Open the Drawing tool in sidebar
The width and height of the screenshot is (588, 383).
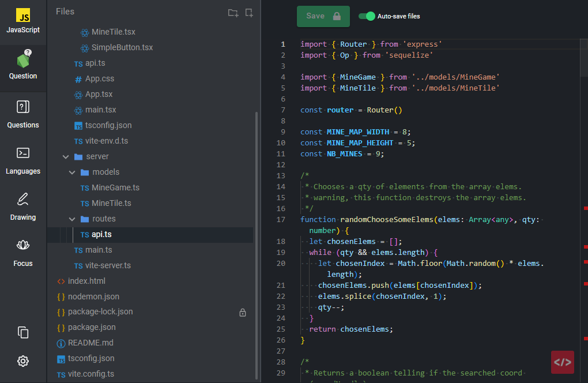point(23,206)
